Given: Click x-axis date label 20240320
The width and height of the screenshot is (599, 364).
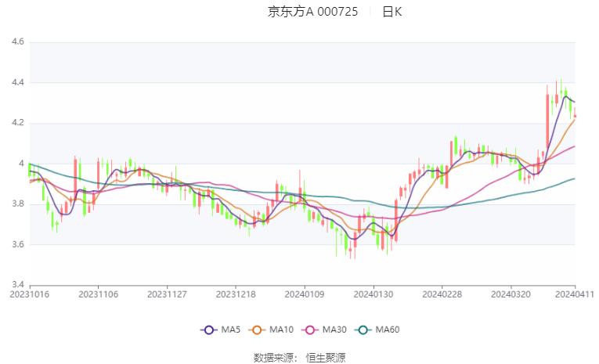Looking at the screenshot, I should 511,294.
